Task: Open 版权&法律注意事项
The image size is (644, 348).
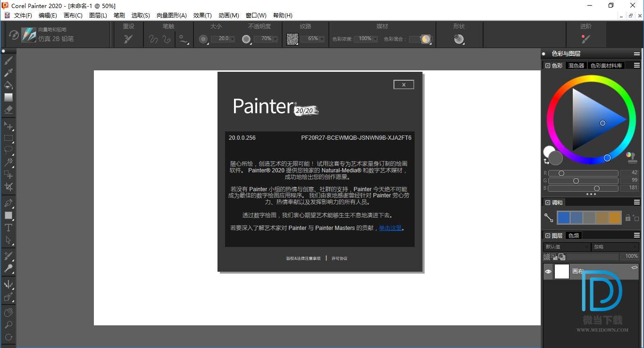Action: tap(303, 258)
